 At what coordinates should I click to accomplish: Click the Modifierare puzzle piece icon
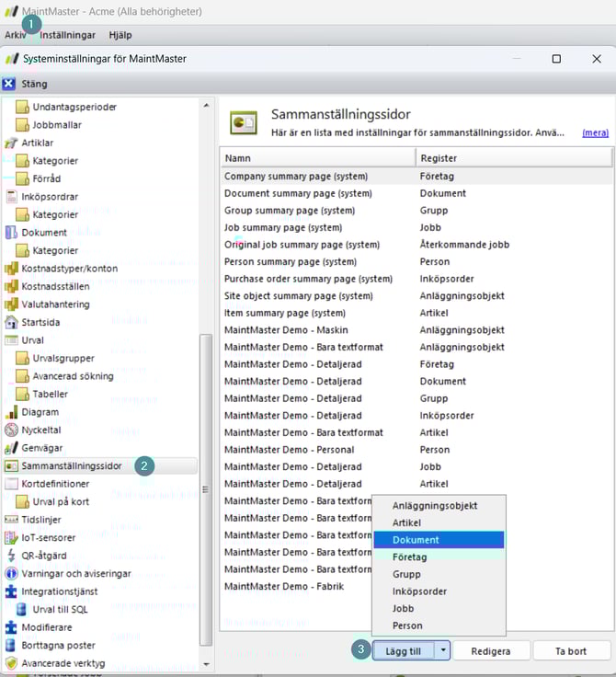tap(12, 627)
